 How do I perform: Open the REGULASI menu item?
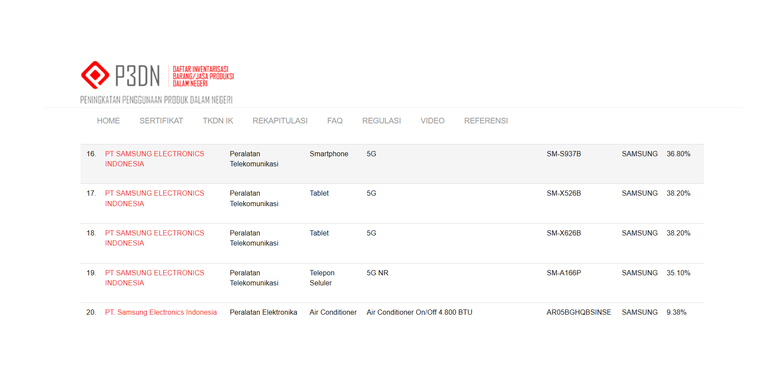click(x=382, y=121)
